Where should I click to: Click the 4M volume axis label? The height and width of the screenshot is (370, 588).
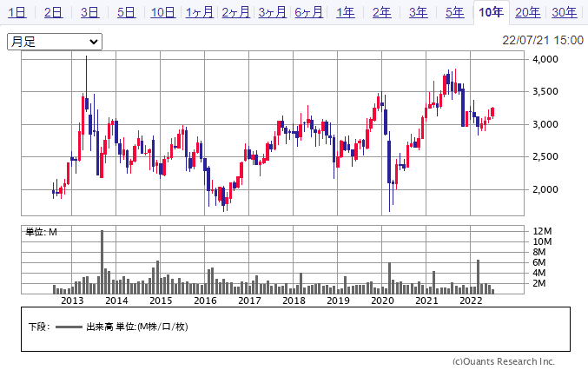click(539, 273)
